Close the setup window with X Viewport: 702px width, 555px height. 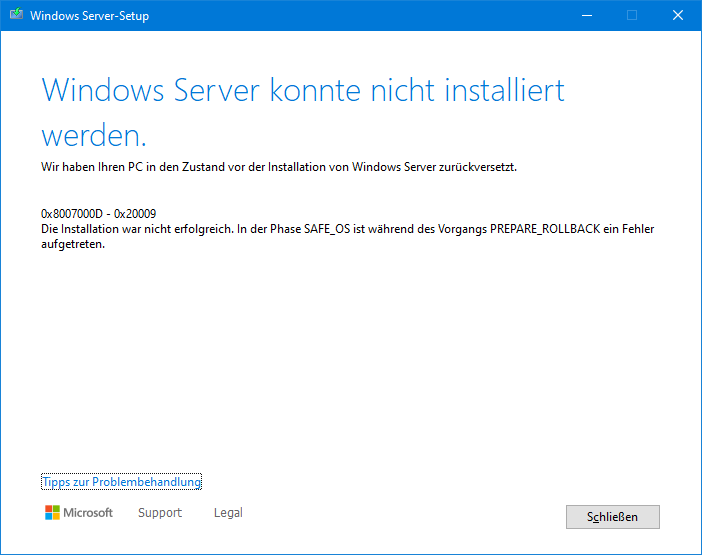point(678,15)
